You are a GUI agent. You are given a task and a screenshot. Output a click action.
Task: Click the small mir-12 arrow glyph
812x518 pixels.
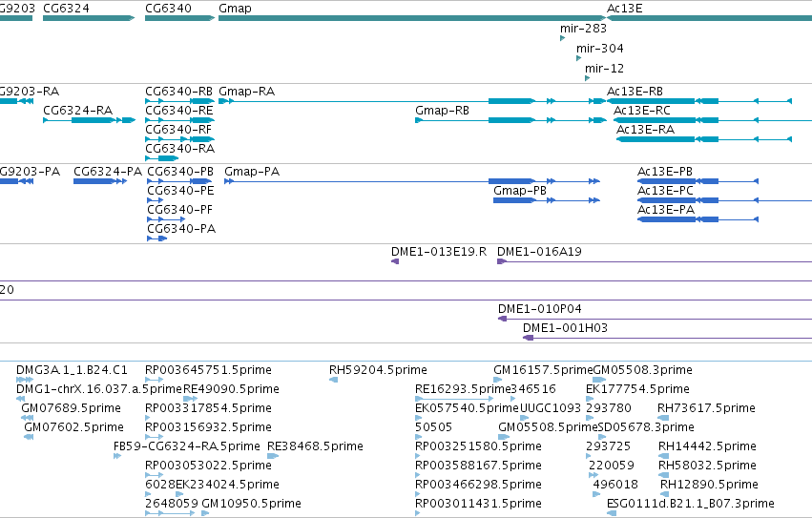pyautogui.click(x=587, y=78)
